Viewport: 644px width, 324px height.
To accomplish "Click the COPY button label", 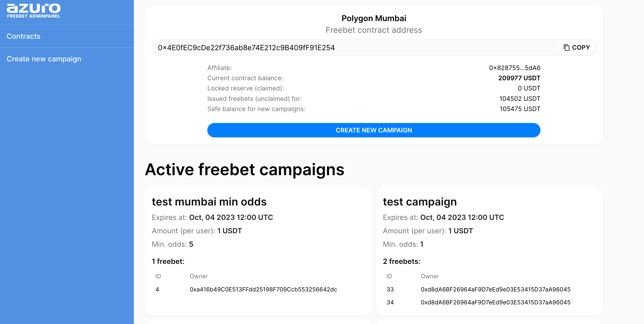I will (581, 47).
